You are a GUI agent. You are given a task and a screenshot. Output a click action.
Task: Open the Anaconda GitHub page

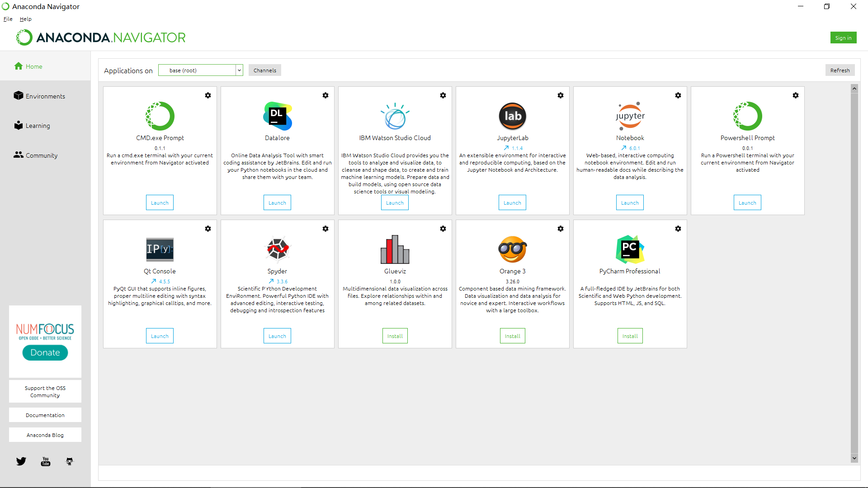pyautogui.click(x=70, y=461)
